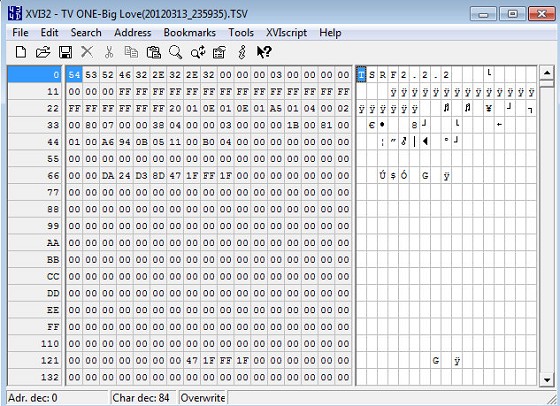This screenshot has width=560, height=406.
Task: Select hex byte 38 in row 33
Action: [x=158, y=125]
